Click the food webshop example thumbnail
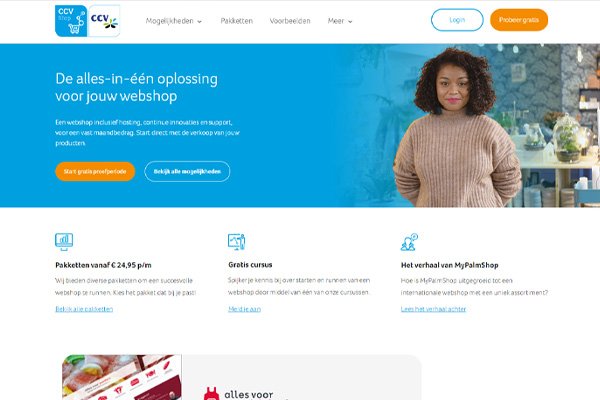Image resolution: width=600 pixels, height=400 pixels. pos(122,377)
